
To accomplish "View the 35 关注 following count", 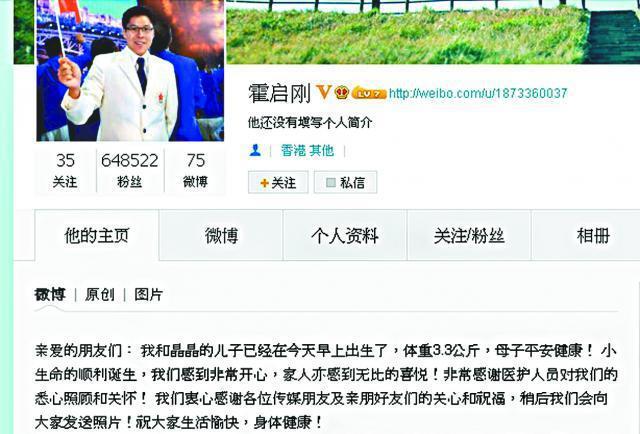I will click(x=65, y=171).
